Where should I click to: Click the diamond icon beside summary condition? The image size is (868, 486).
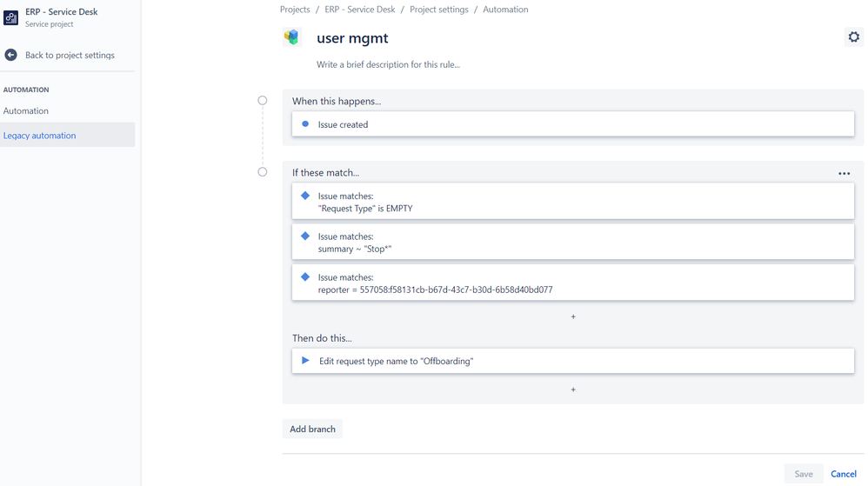point(305,236)
